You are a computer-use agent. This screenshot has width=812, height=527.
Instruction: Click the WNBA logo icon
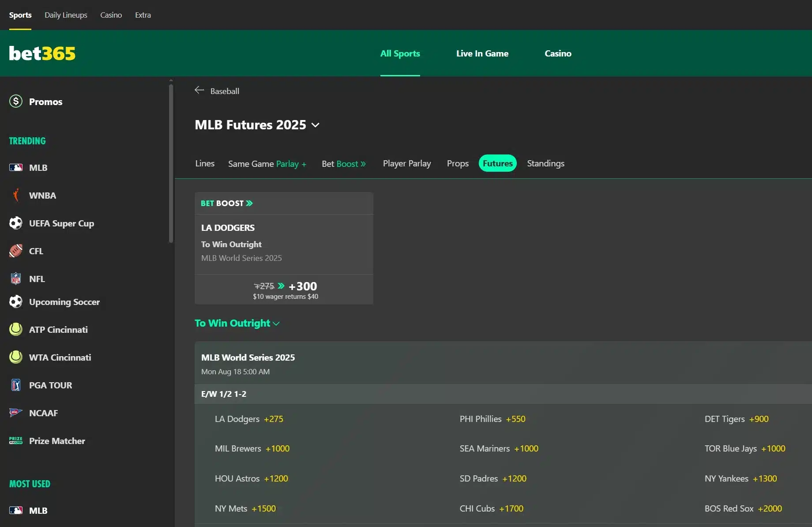(16, 195)
